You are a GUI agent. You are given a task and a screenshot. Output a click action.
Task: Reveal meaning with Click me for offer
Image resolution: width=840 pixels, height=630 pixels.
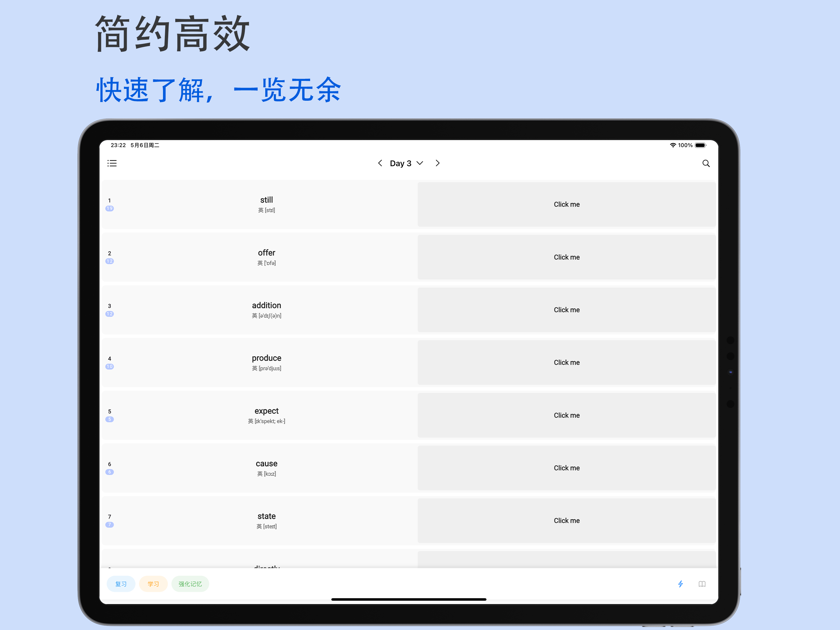[x=566, y=257]
